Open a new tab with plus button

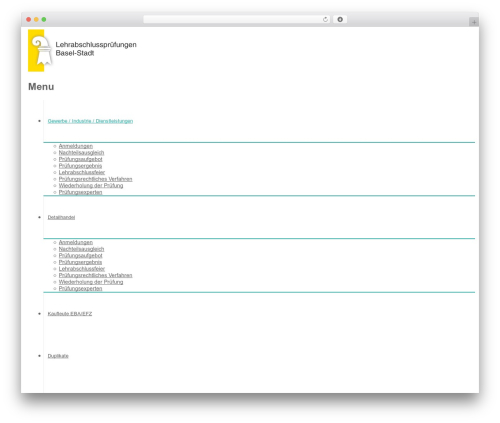click(x=474, y=22)
